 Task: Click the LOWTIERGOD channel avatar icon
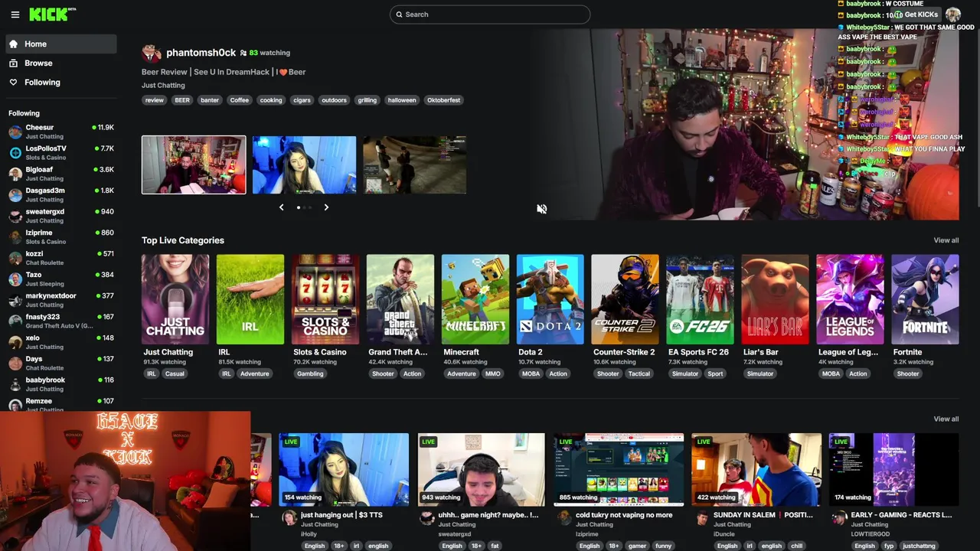click(x=840, y=518)
